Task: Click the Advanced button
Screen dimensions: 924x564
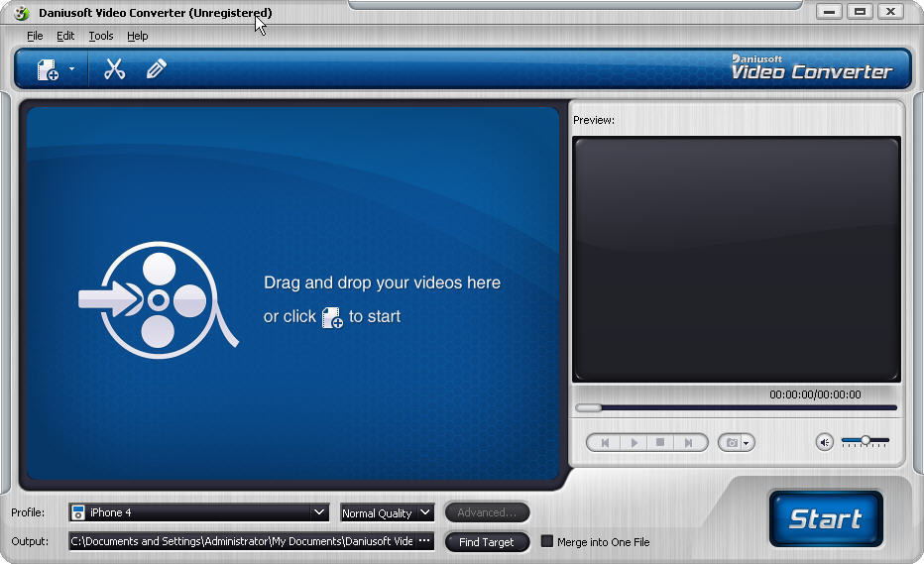Action: coord(487,512)
